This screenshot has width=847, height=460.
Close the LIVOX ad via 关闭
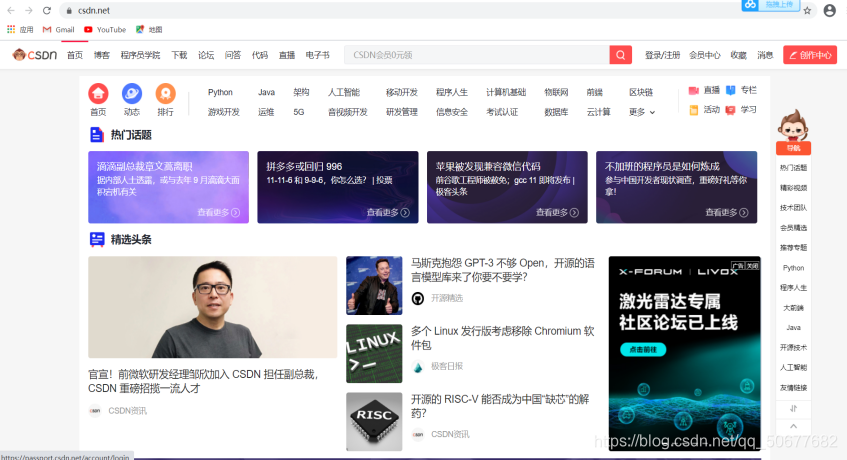(752, 266)
